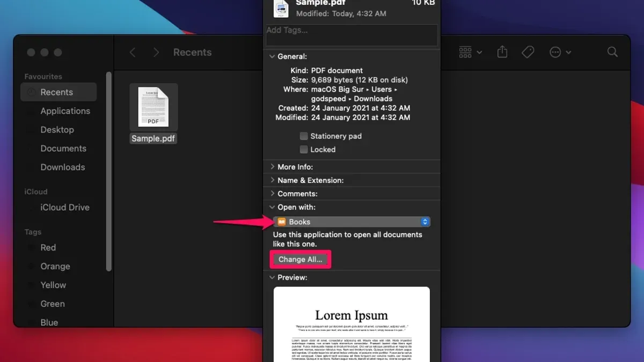This screenshot has width=644, height=362.
Task: Click the Sample.pdf file name label
Action: click(153, 138)
